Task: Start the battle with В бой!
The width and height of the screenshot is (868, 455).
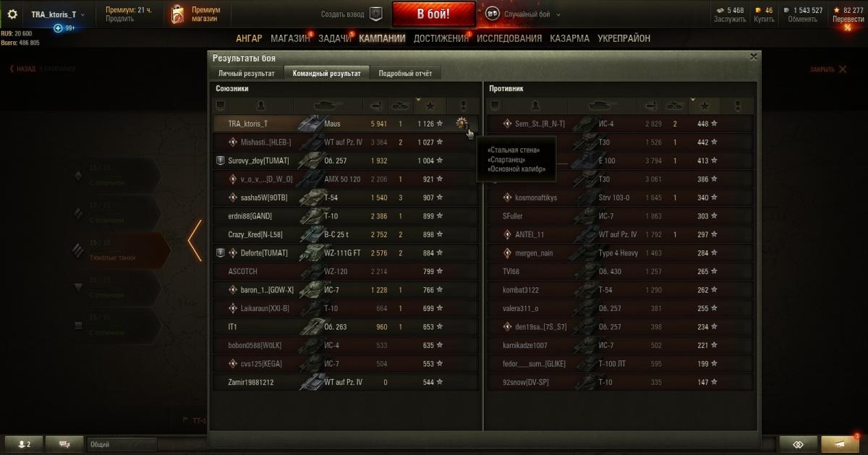Action: pyautogui.click(x=433, y=14)
